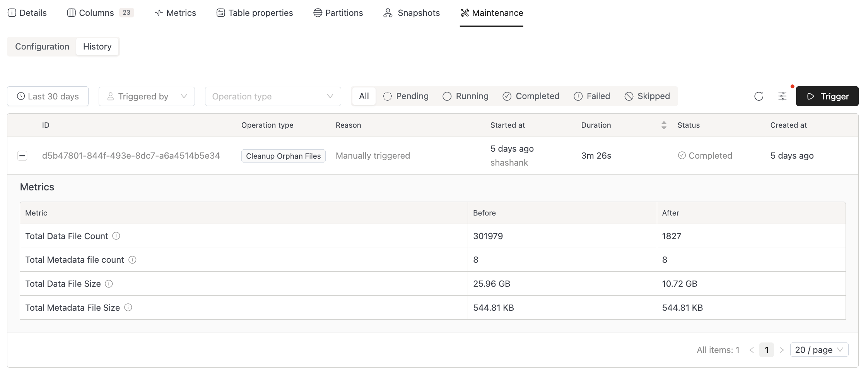
Task: Open info tooltip for Total Data File Count
Action: 117,236
